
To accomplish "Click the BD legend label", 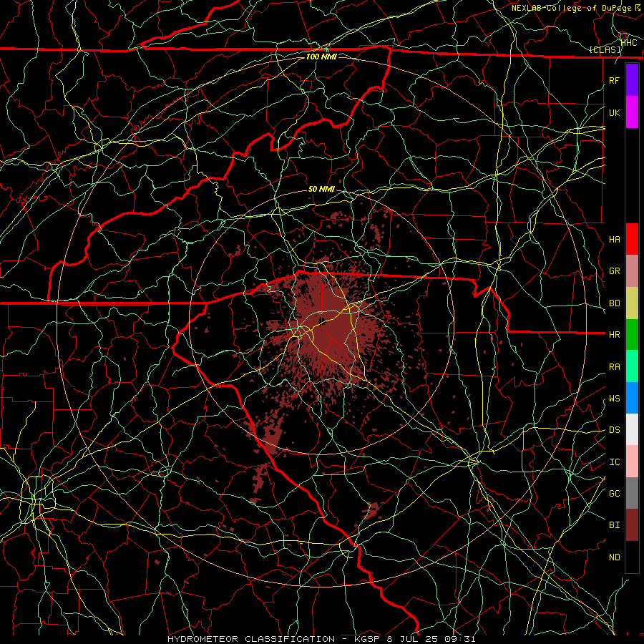I will (x=614, y=303).
